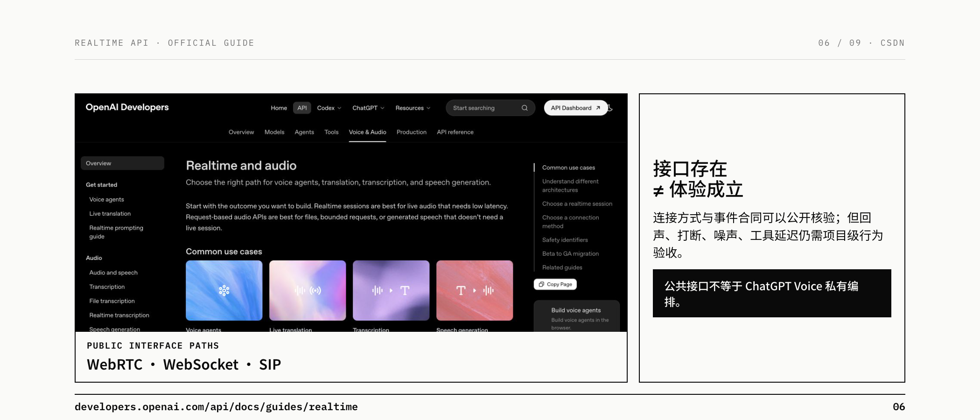Switch to the Overview tab
The height and width of the screenshot is (420, 980).
241,132
